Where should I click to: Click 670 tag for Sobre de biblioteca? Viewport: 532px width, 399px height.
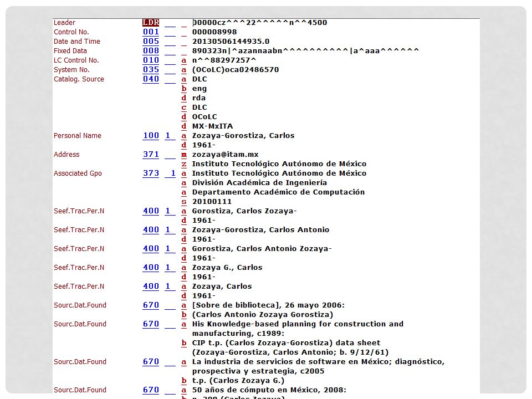click(151, 305)
